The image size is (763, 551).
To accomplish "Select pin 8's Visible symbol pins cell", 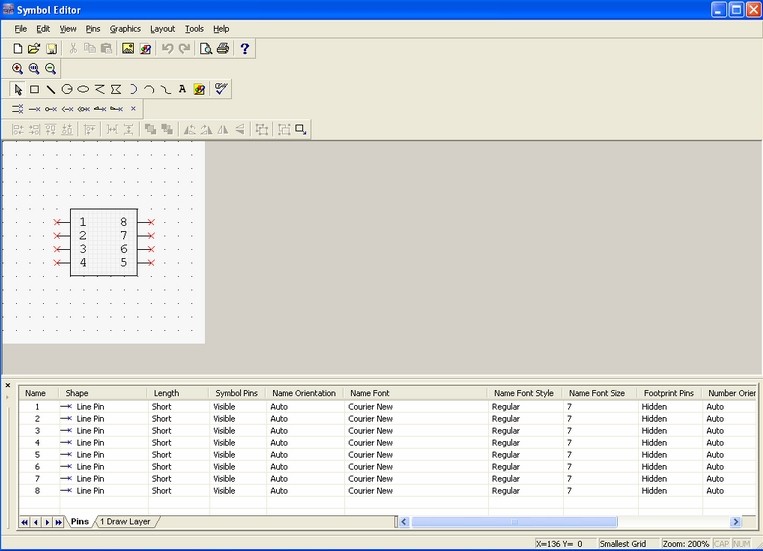I will tap(238, 491).
